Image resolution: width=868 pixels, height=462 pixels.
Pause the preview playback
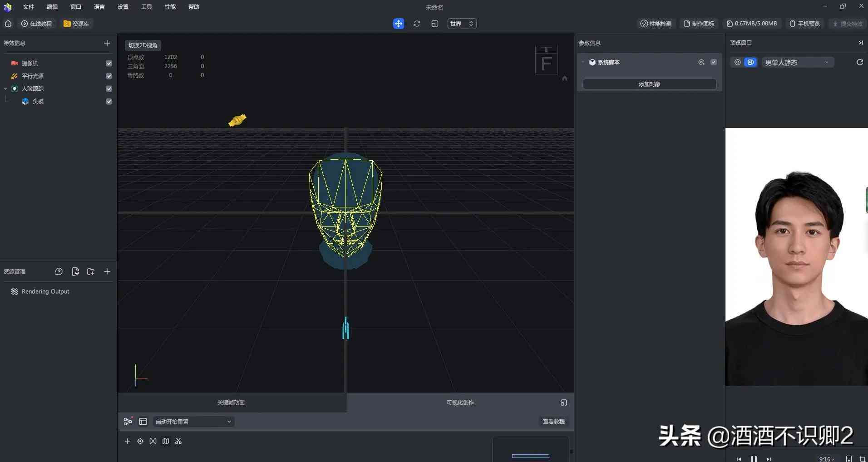[x=754, y=459]
